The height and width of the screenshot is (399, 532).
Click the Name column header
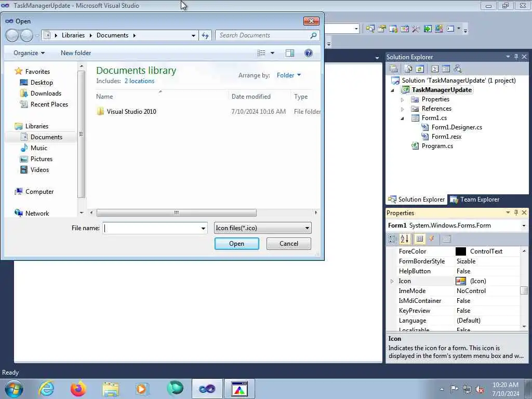[x=161, y=97]
